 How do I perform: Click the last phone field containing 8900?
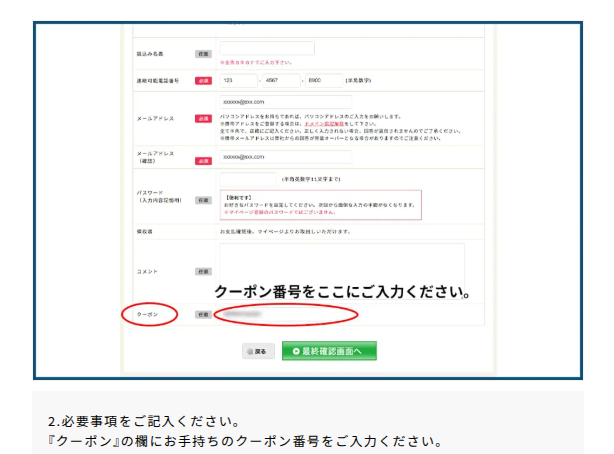[x=323, y=80]
